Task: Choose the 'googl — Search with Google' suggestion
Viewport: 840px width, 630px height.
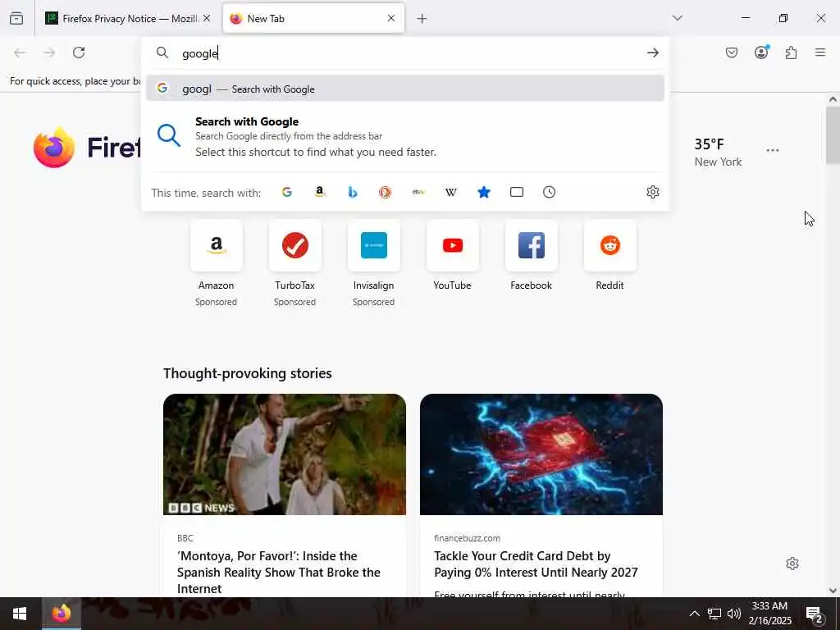Action: point(405,89)
